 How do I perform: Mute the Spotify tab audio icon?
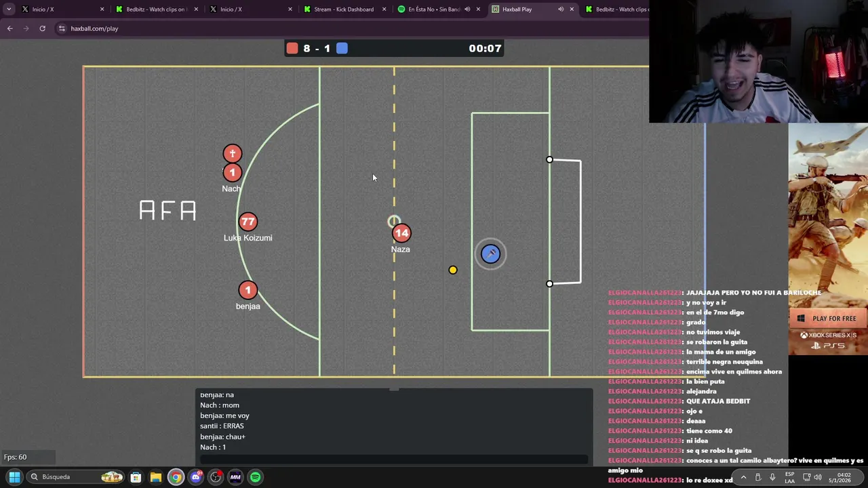467,9
